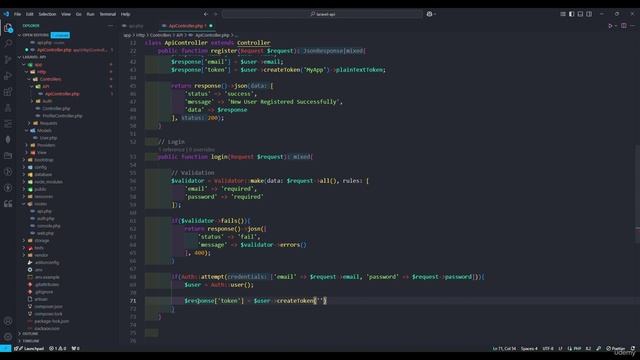
Task: Click the quotation-mark extension icon in activity bar
Action: pos(8,204)
